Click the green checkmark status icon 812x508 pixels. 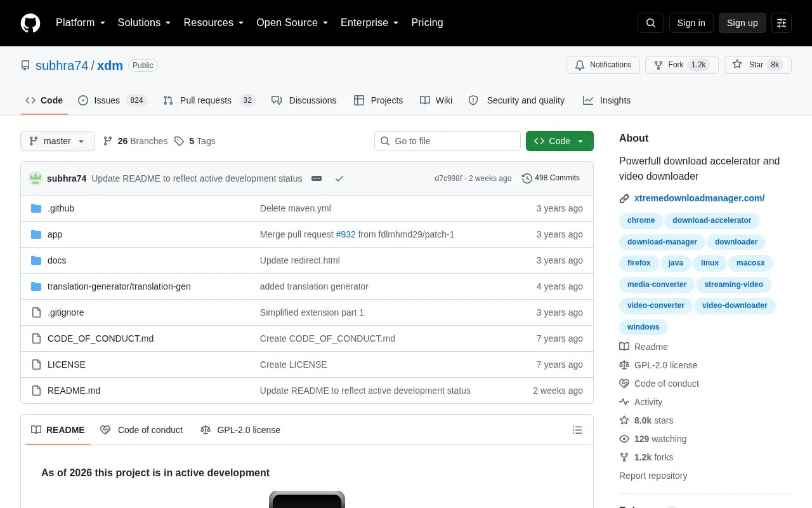coord(339,178)
